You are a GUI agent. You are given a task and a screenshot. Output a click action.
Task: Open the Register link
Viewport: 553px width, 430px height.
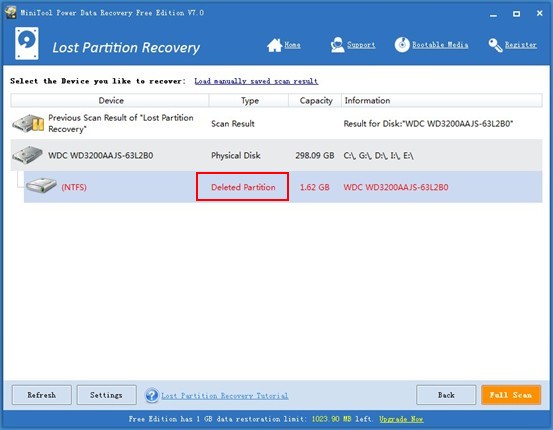click(x=521, y=45)
